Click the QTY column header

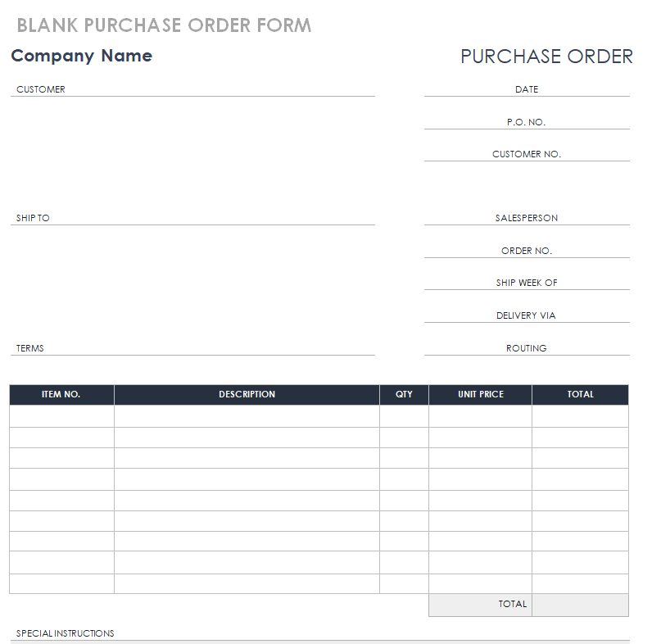(x=404, y=394)
